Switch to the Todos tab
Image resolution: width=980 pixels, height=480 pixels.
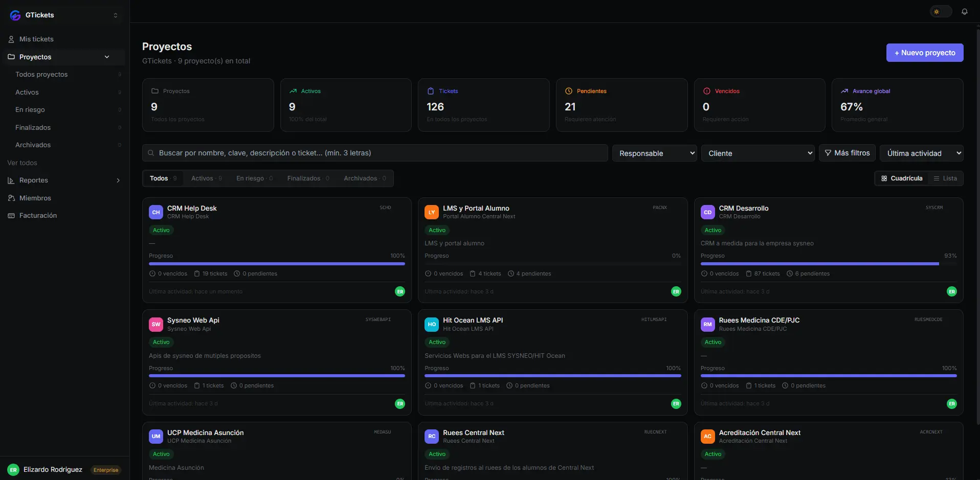pos(163,178)
